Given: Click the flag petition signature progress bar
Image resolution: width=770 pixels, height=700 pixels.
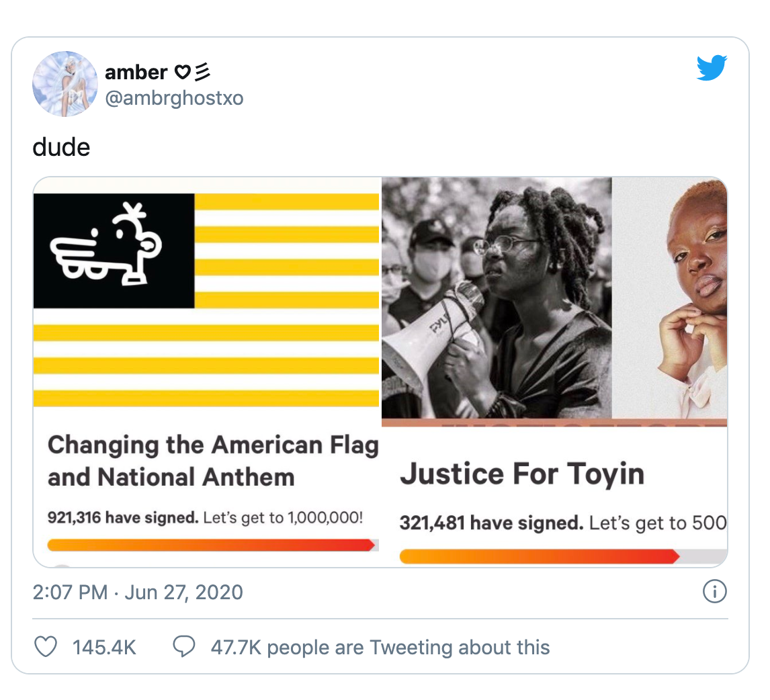Looking at the screenshot, I should click(x=212, y=545).
